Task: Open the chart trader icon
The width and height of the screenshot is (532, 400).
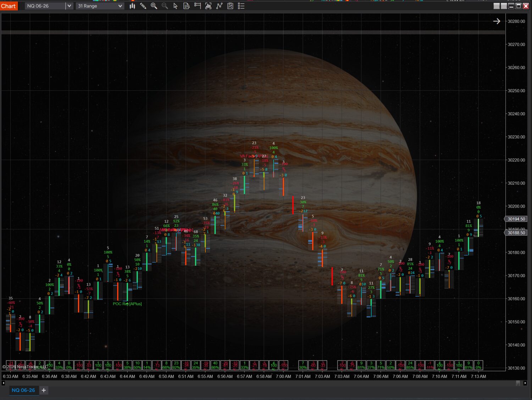Action: coord(198,6)
